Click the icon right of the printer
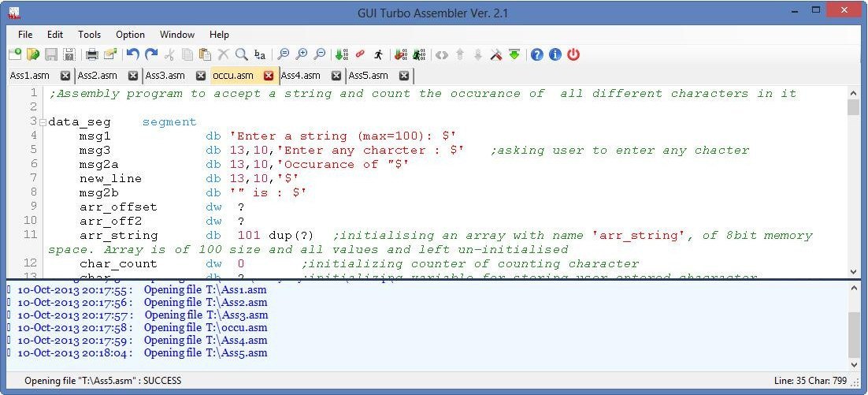868x395 pixels. coord(109,54)
